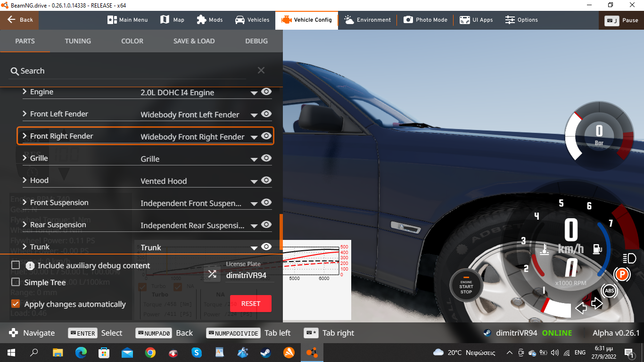Open the Vented Hood dropdown
The height and width of the screenshot is (362, 644).
point(199,181)
